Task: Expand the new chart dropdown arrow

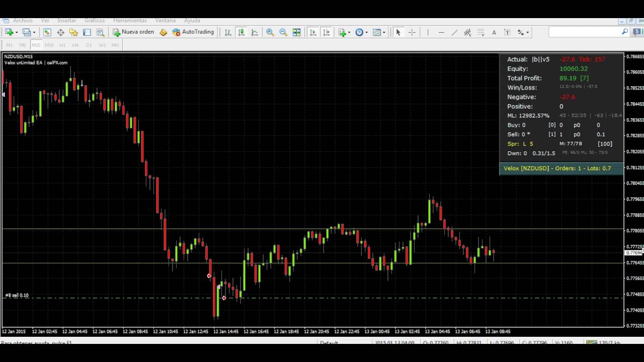Action: click(17, 33)
